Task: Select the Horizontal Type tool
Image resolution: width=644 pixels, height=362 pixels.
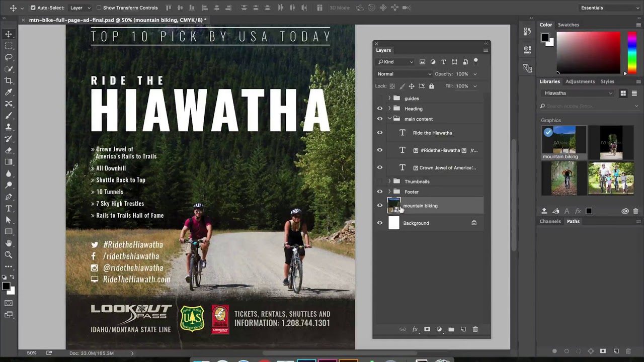Action: pos(9,208)
